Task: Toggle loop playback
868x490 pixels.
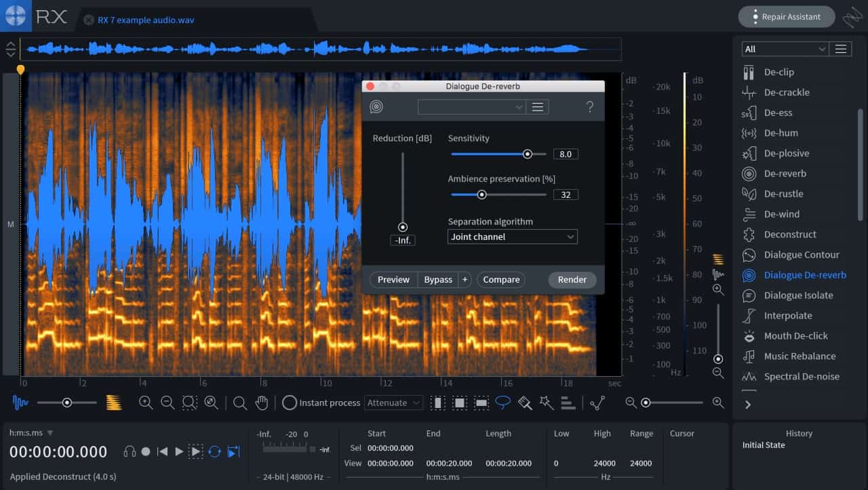Action: point(214,451)
